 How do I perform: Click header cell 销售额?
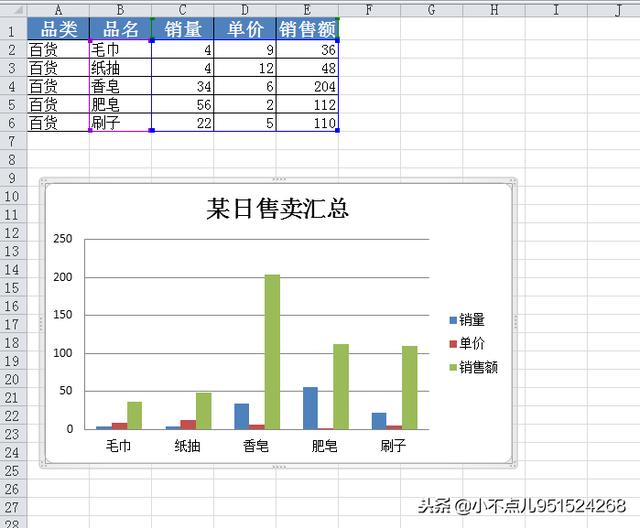pyautogui.click(x=307, y=29)
